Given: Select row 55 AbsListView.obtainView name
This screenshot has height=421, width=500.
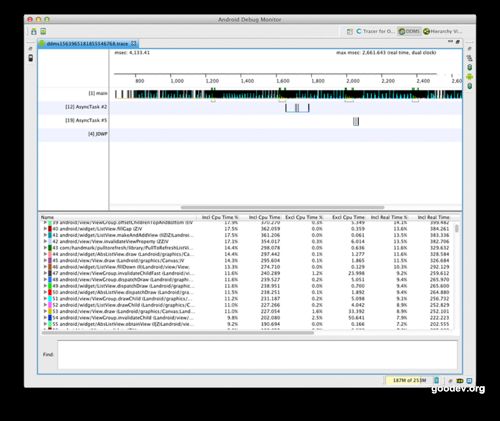Looking at the screenshot, I should click(x=123, y=324).
